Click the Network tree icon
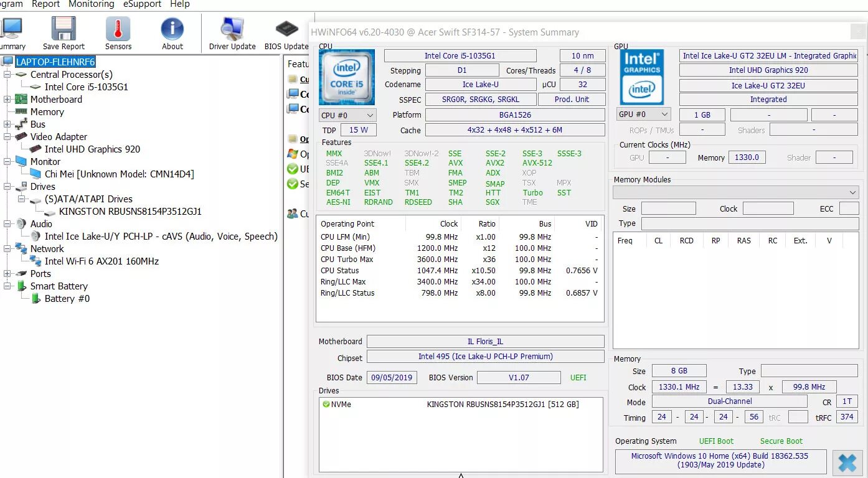The height and width of the screenshot is (478, 868). pyautogui.click(x=21, y=249)
